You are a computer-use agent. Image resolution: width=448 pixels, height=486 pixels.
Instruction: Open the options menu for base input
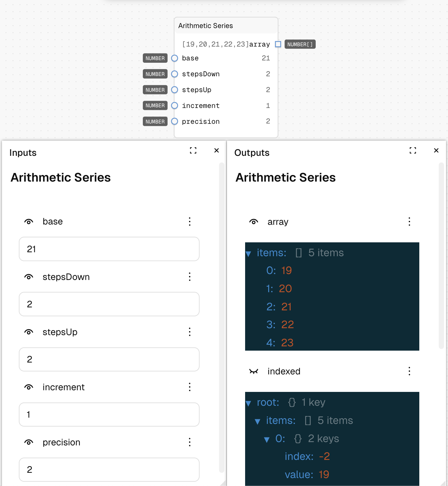pos(190,222)
